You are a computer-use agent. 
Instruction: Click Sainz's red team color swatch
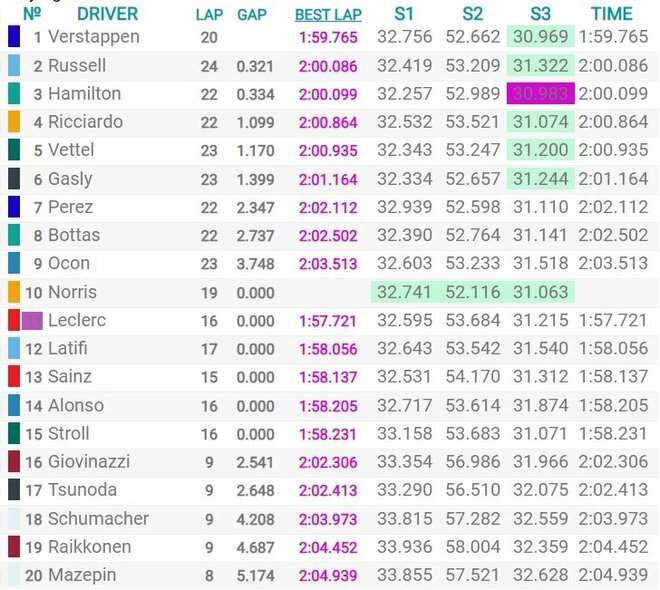[x=14, y=377]
